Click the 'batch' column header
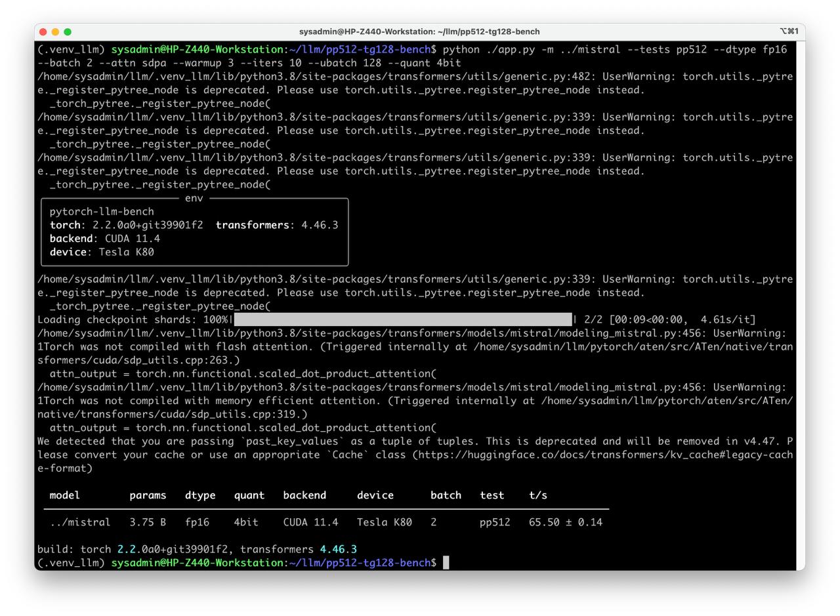 click(x=446, y=495)
